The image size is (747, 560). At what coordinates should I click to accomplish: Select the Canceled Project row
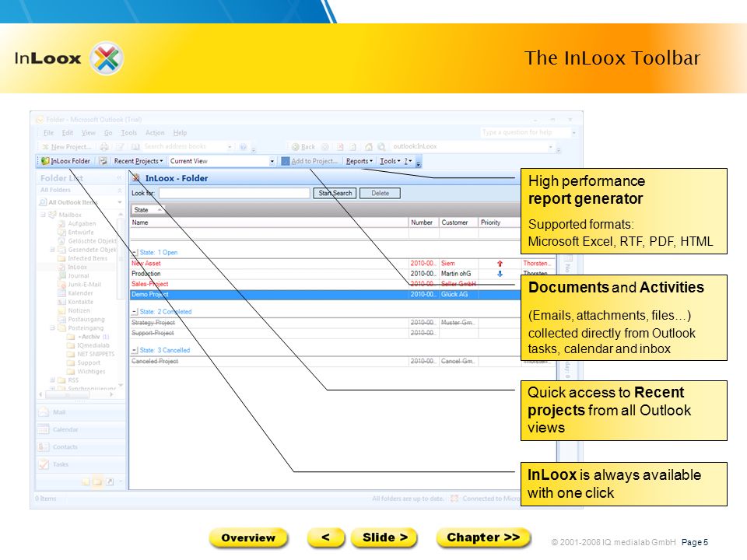325,361
